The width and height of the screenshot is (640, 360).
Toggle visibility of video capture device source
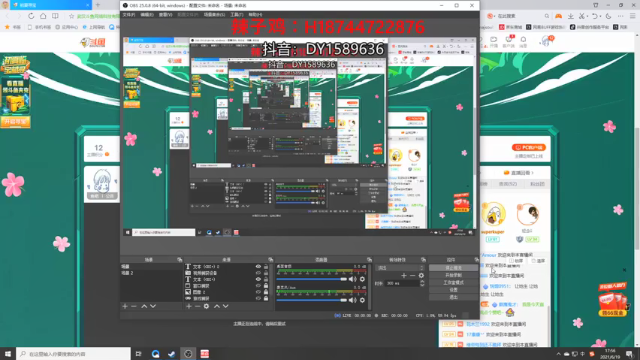click(258, 273)
